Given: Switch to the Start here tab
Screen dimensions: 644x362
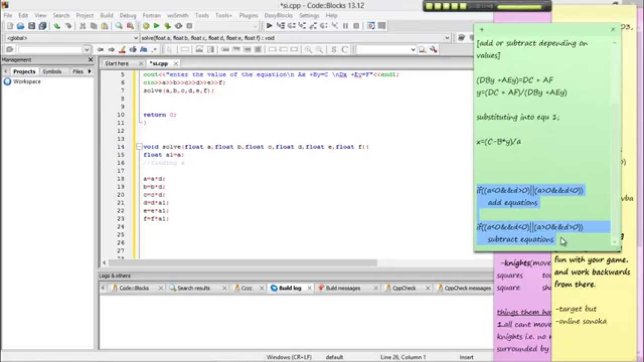Looking at the screenshot, I should [117, 64].
